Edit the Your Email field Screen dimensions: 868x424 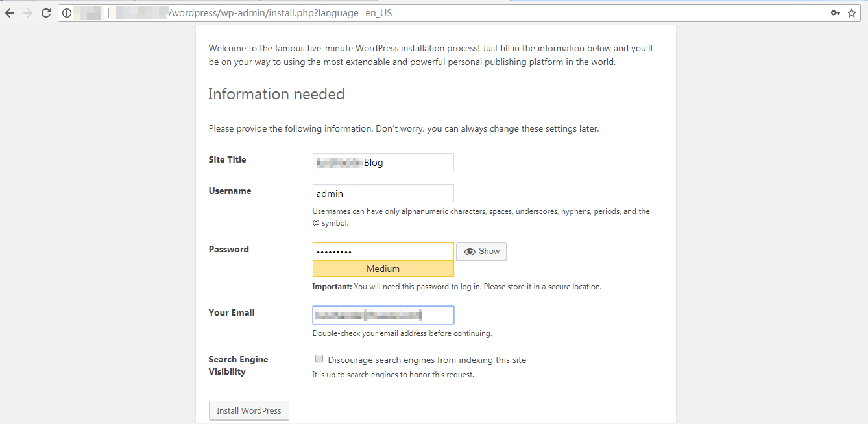[x=383, y=315]
